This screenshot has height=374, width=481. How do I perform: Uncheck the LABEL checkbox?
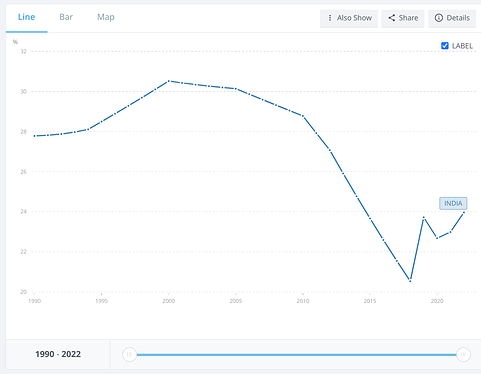[445, 46]
